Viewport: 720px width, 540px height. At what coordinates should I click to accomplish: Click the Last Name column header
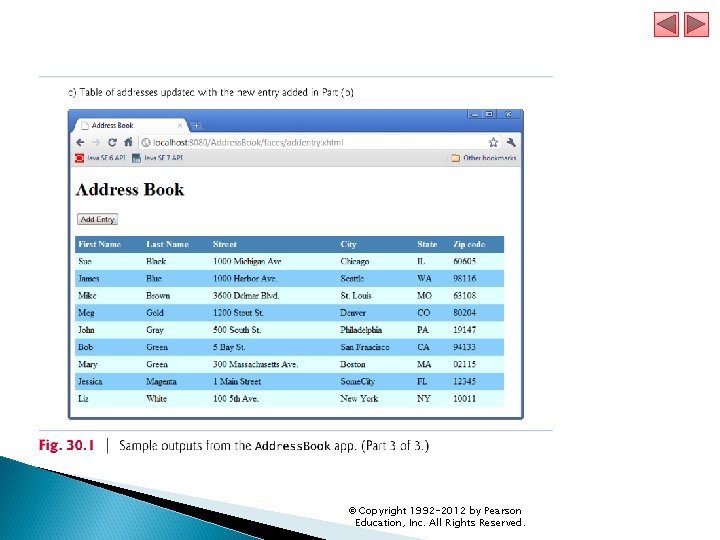[168, 244]
